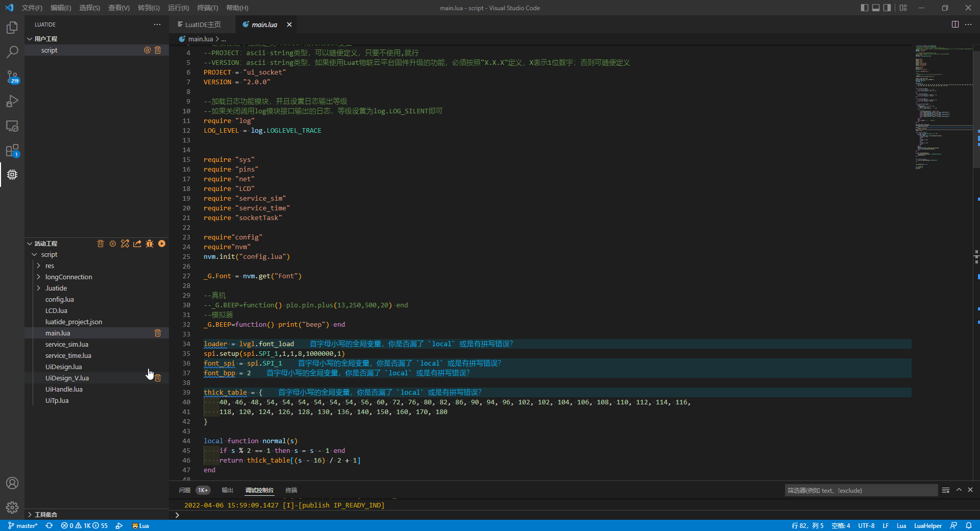Expand the longConnection folder
Screen dimensions: 980x531
coord(38,277)
